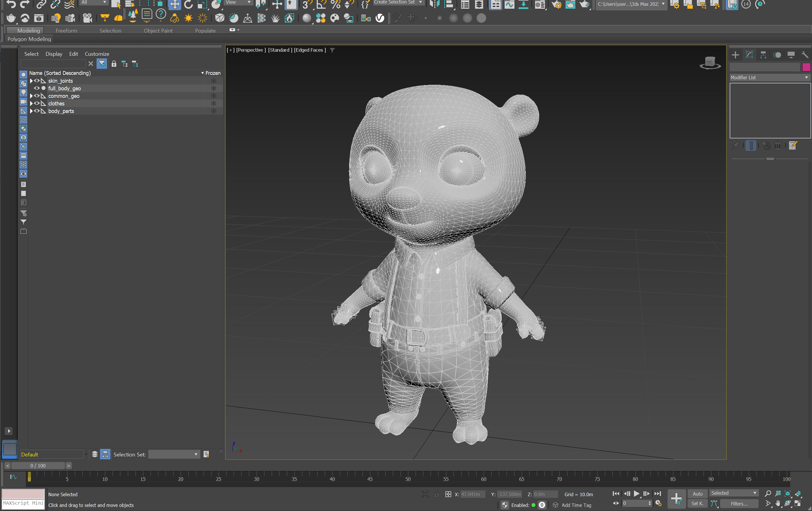The image size is (812, 511).
Task: Click the Undo arrow icon
Action: [x=10, y=4]
